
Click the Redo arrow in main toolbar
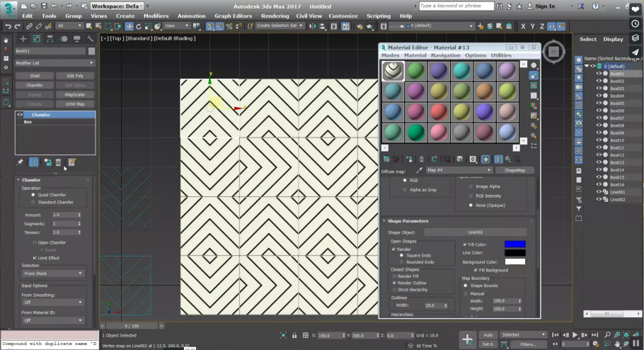pyautogui.click(x=17, y=26)
